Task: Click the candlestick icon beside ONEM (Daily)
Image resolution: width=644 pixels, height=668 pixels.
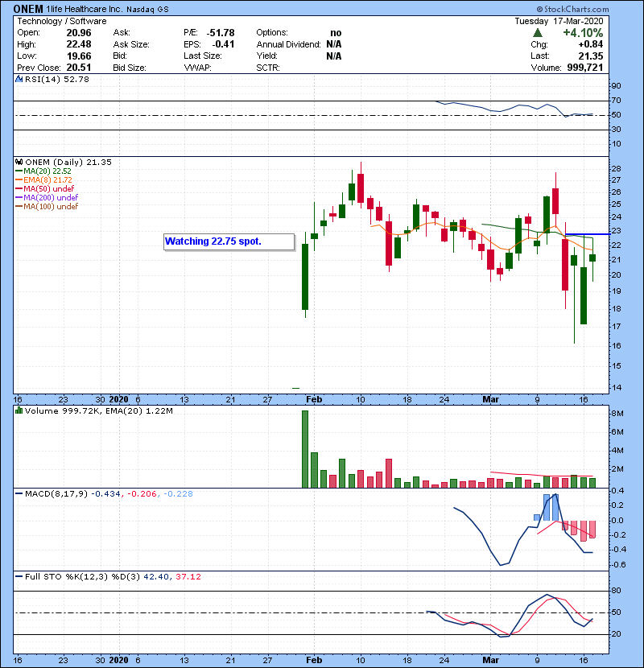Action: 19,162
